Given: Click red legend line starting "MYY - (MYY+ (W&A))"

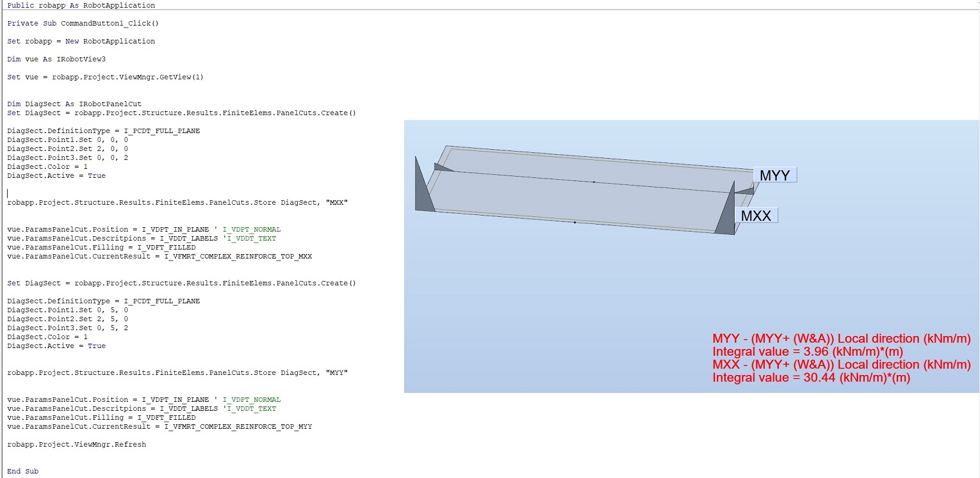Looking at the screenshot, I should tap(842, 339).
